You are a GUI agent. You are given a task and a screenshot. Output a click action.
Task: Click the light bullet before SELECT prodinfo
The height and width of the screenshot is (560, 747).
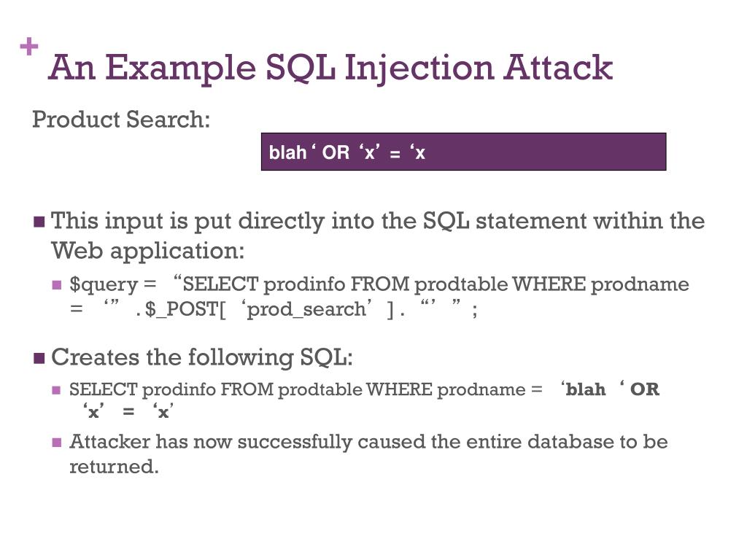pyautogui.click(x=56, y=391)
